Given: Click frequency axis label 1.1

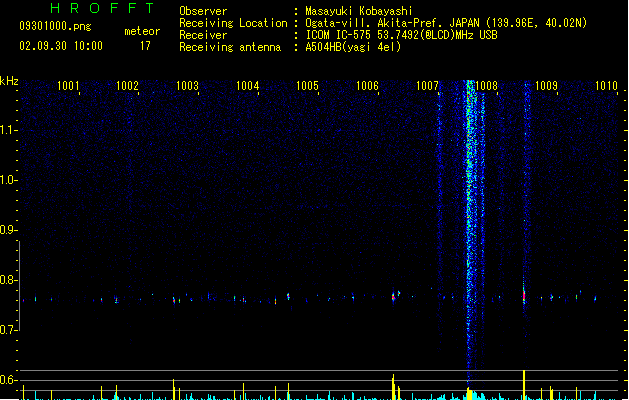Looking at the screenshot, I should (8, 130).
